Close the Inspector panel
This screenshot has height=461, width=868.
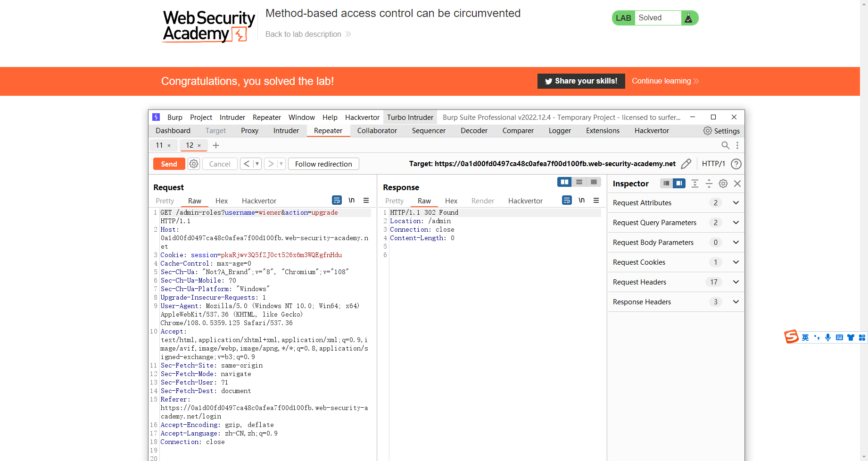point(737,184)
